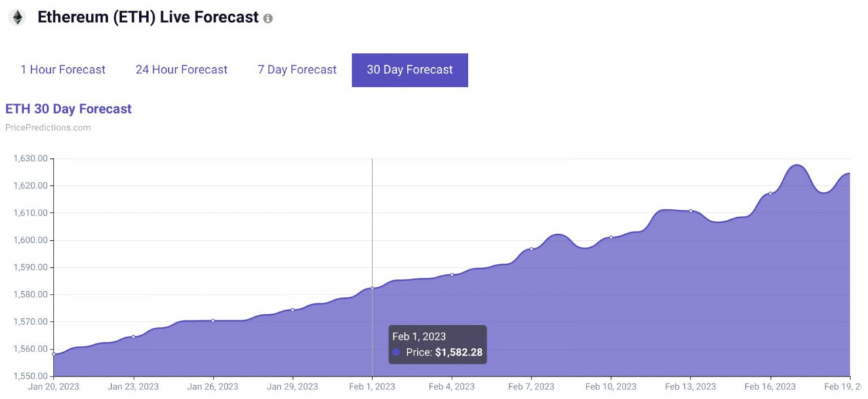Open the PricePredictions.com credit link

coord(47,128)
